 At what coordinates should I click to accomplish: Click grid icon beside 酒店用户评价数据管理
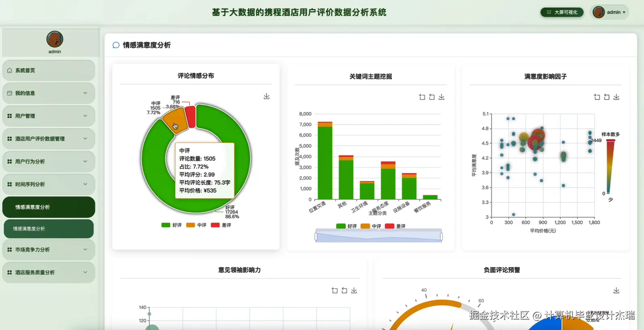10,139
